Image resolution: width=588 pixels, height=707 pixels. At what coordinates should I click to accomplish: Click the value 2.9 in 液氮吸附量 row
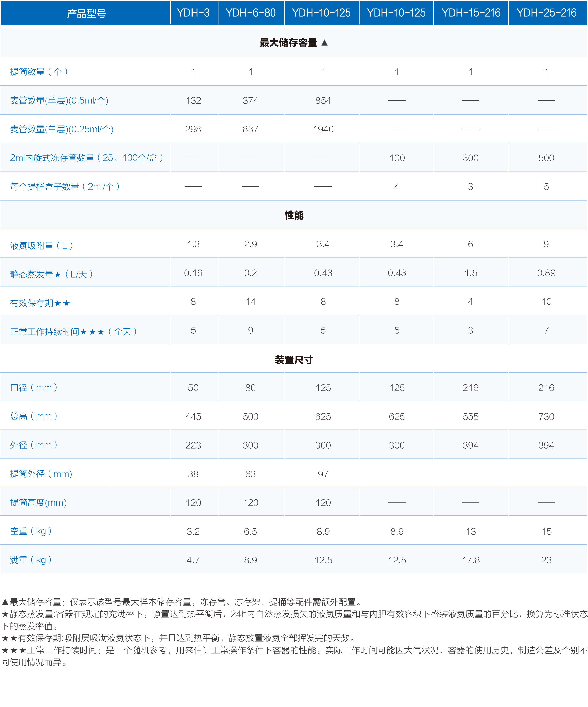click(x=250, y=244)
